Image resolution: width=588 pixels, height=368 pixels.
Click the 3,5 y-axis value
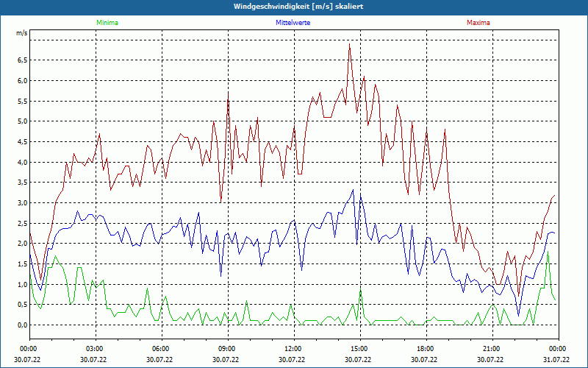[23, 183]
